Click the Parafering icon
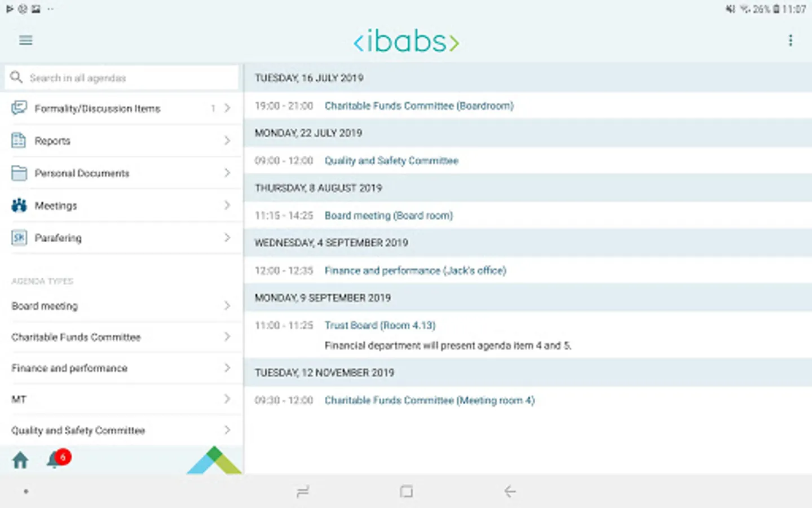 tap(19, 238)
